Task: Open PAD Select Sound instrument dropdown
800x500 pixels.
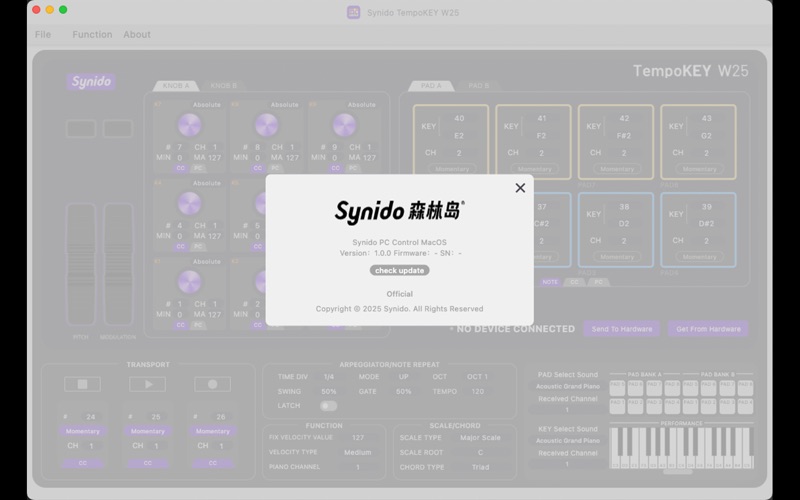Action: pyautogui.click(x=568, y=386)
